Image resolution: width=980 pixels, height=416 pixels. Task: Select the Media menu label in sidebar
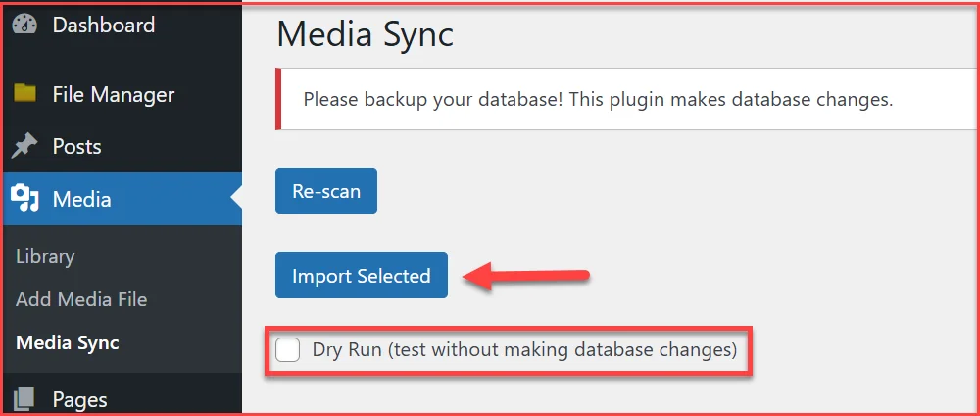[81, 199]
